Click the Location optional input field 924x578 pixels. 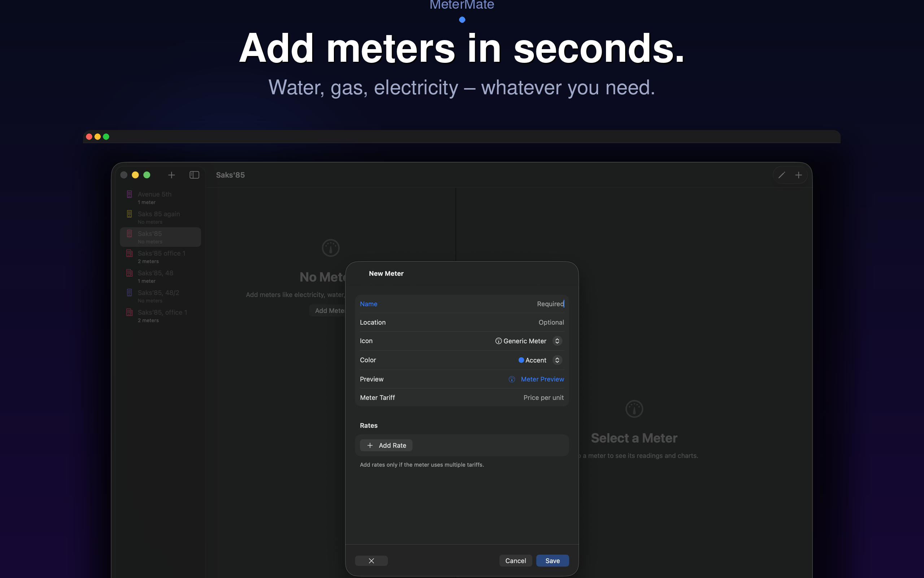[x=462, y=322]
